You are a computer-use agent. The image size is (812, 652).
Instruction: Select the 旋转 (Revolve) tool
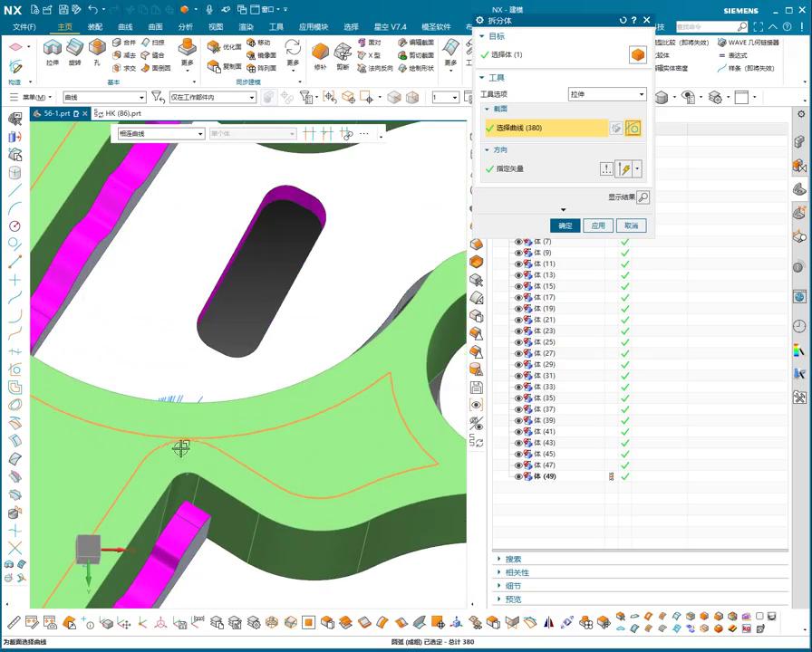click(74, 50)
